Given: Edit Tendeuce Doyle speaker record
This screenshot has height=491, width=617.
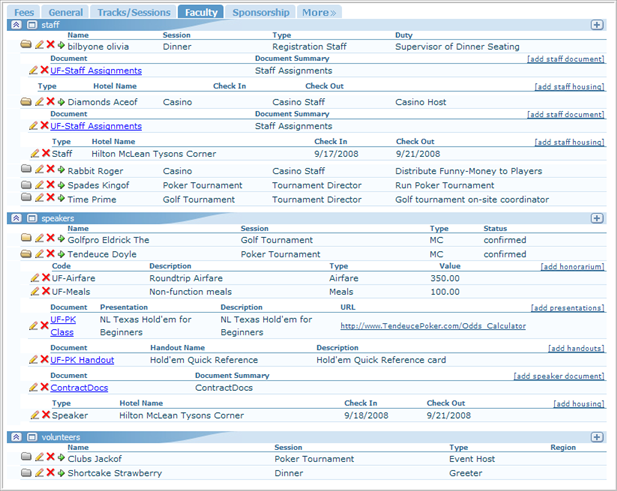Looking at the screenshot, I should coord(39,253).
